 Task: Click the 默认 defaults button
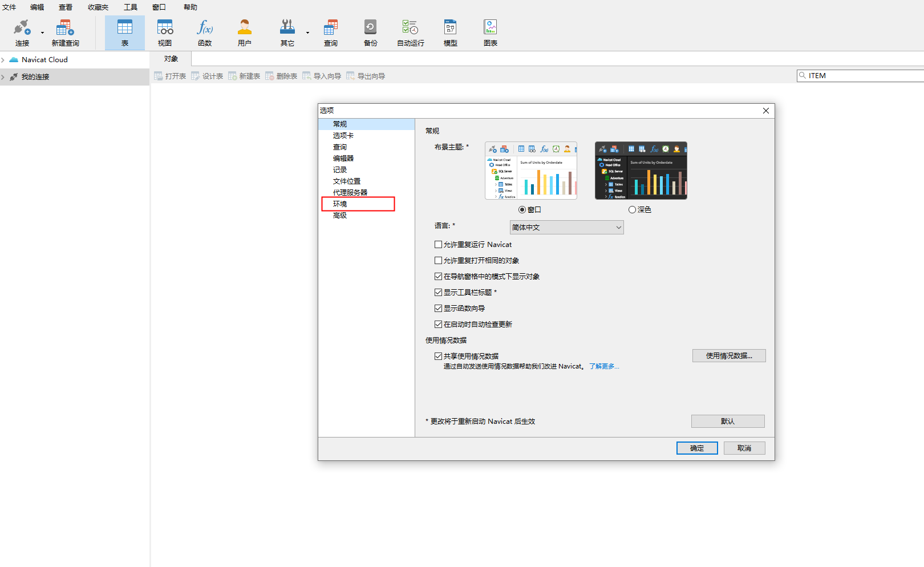[x=728, y=421]
